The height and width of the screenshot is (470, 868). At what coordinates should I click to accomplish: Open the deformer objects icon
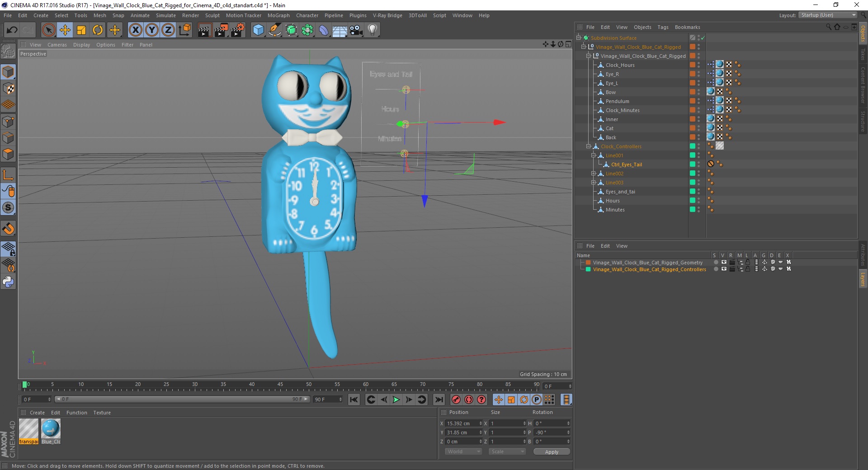324,30
